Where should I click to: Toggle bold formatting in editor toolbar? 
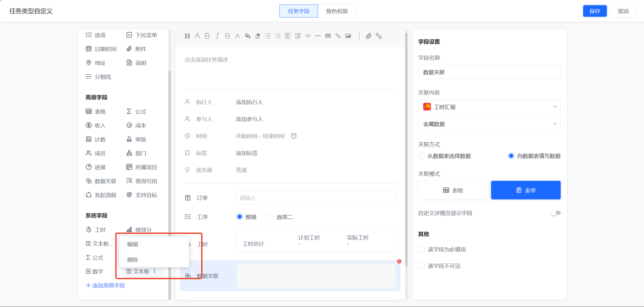pyautogui.click(x=207, y=36)
